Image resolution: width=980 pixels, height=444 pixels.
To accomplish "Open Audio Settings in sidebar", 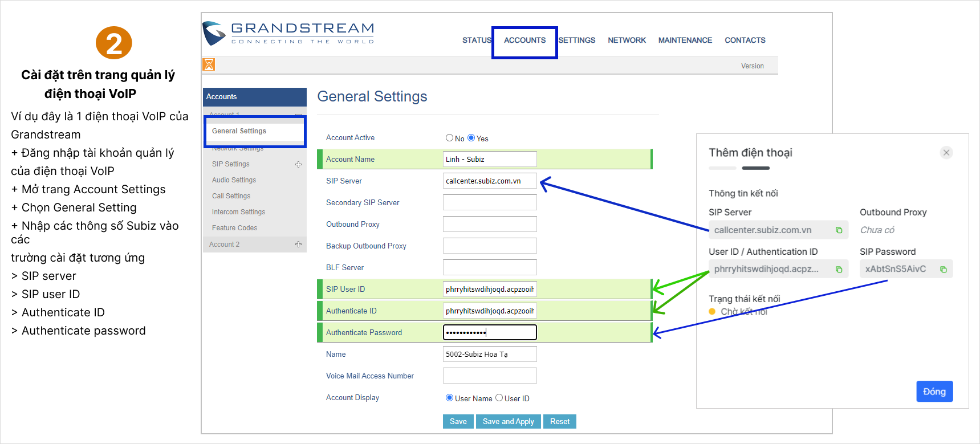I will [234, 180].
